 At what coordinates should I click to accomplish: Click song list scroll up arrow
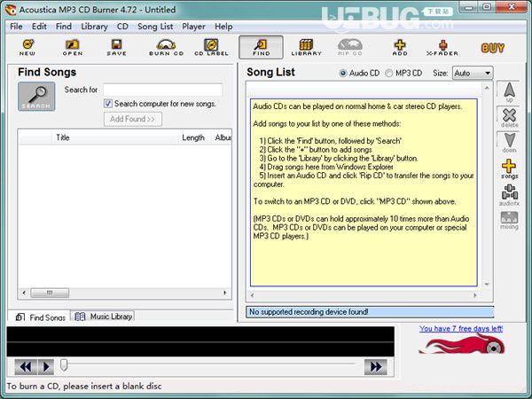(487, 88)
